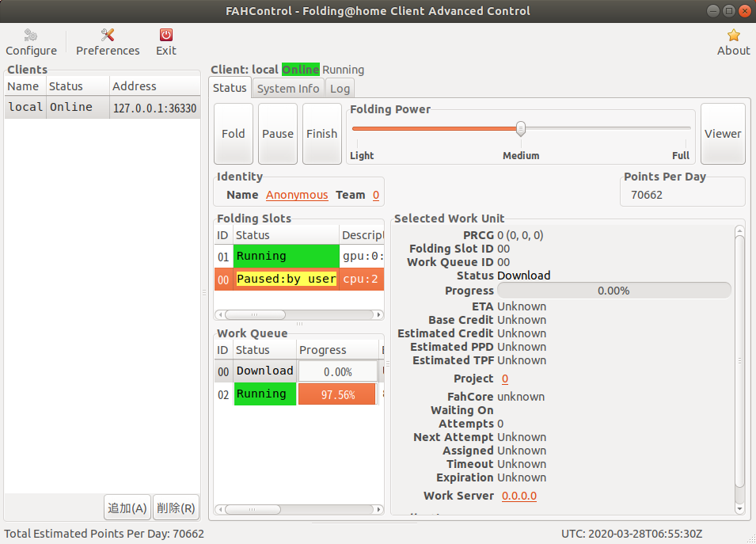Click the Team 0 link
756x544 pixels.
pos(376,195)
